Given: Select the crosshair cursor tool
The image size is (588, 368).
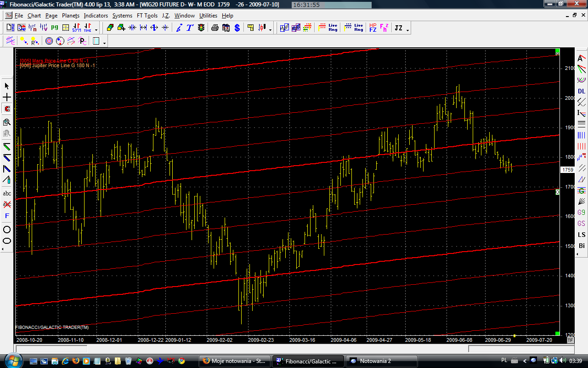Looking at the screenshot, I should pyautogui.click(x=7, y=97).
